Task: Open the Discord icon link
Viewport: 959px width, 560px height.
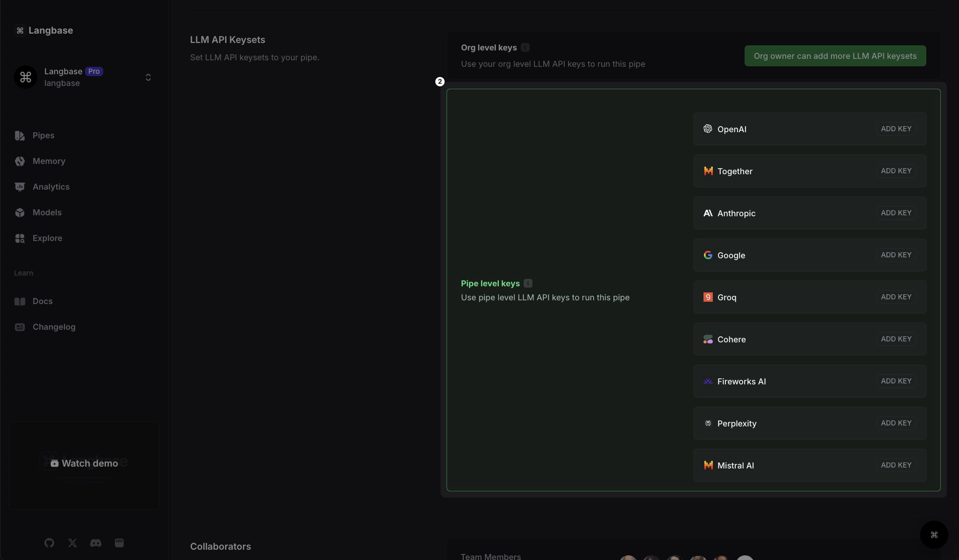Action: coord(96,543)
